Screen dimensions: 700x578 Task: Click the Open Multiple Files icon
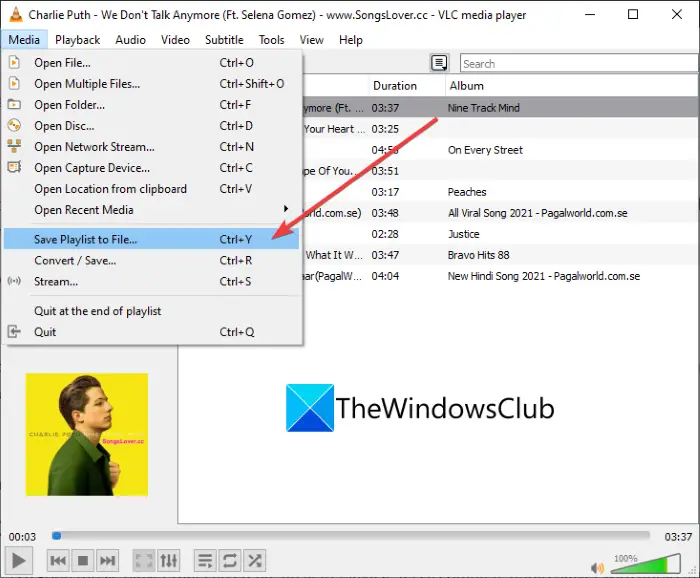tap(14, 83)
